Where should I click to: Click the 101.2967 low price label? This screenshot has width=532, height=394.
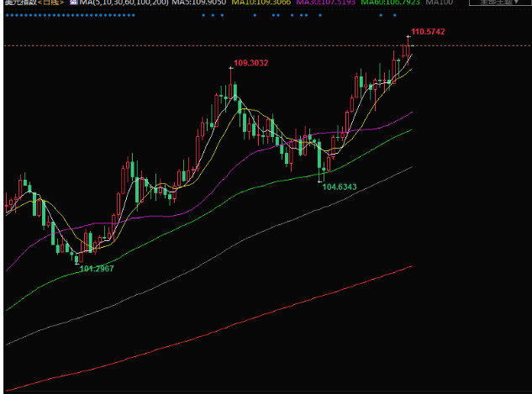pos(97,269)
